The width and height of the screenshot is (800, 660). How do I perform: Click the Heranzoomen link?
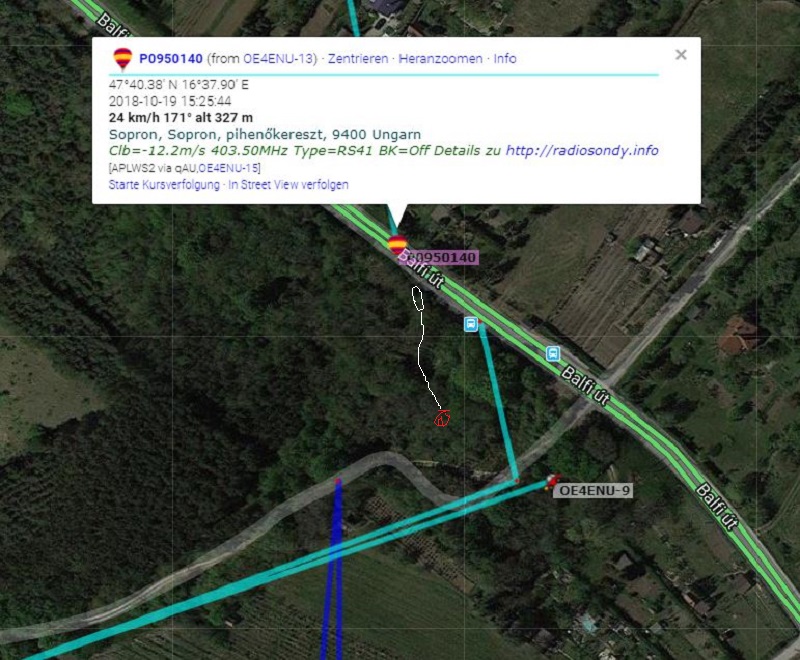click(440, 59)
